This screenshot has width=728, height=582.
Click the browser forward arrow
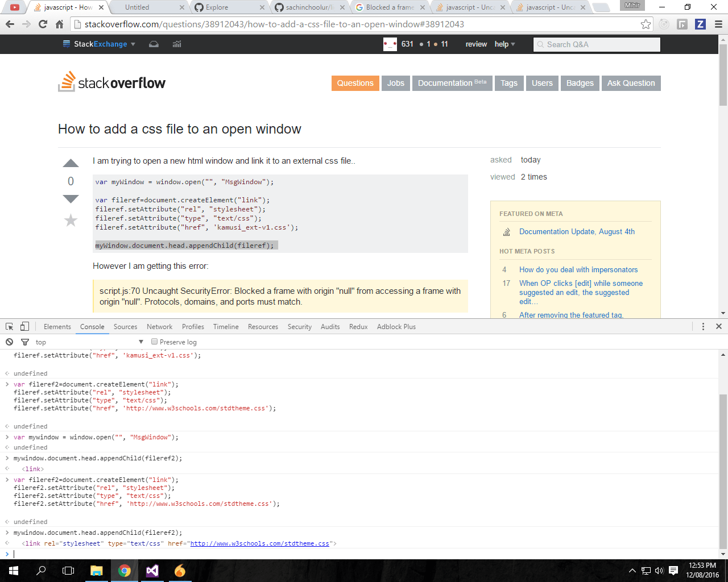(x=26, y=24)
